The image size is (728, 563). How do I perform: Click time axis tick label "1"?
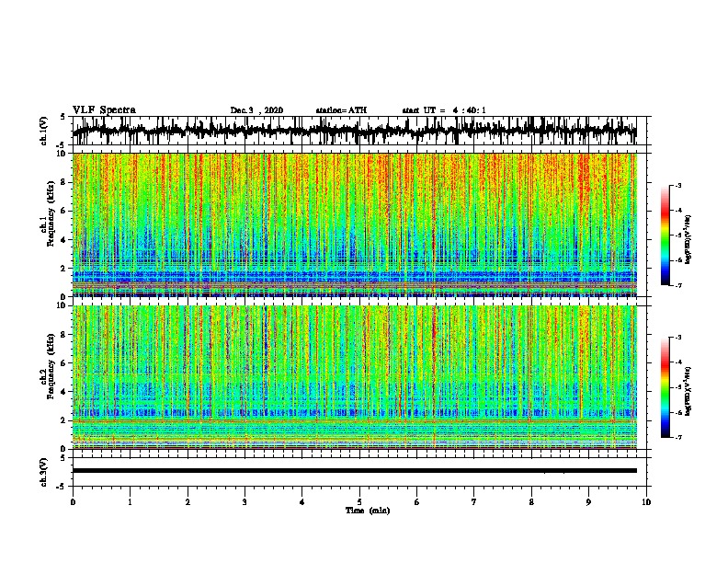pos(130,502)
